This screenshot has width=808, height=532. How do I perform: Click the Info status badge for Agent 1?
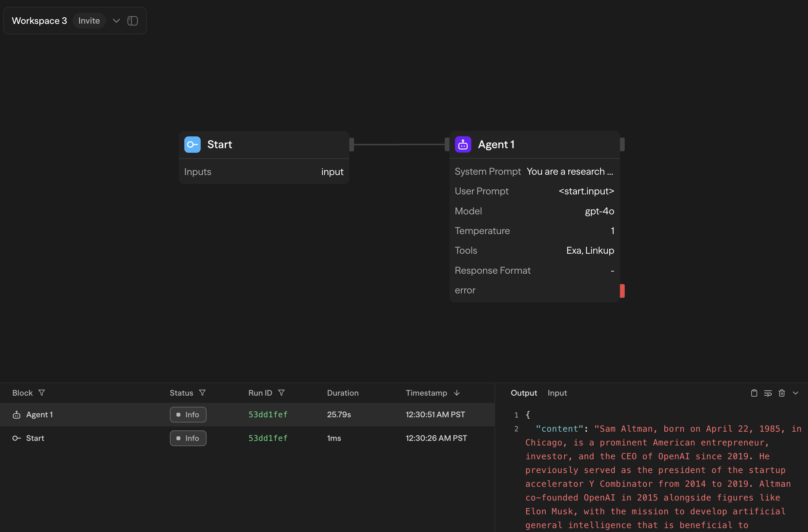[x=188, y=414]
